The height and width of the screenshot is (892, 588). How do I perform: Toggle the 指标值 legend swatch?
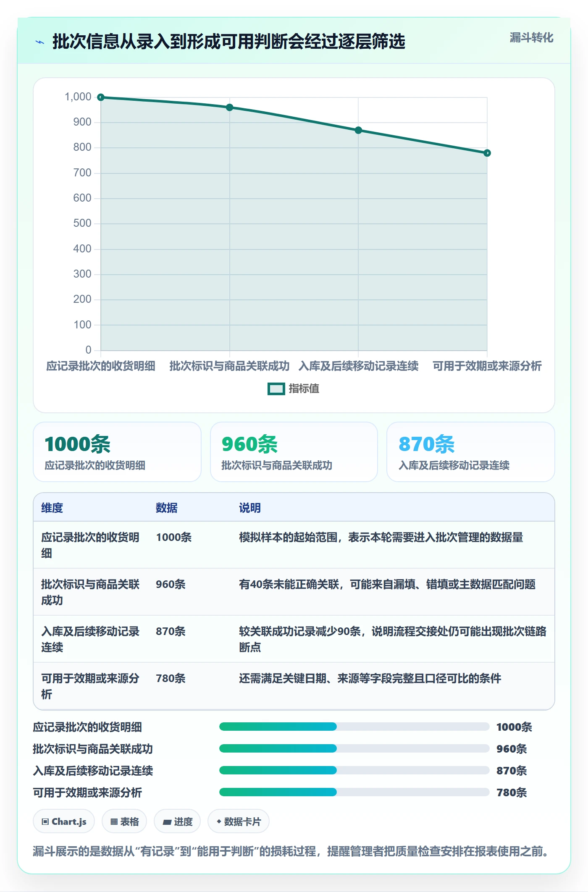tap(276, 389)
